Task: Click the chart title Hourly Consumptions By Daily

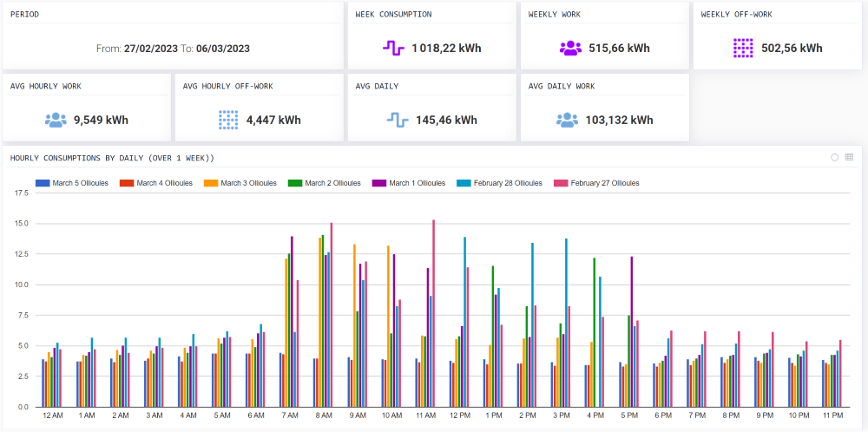Action: (x=112, y=158)
